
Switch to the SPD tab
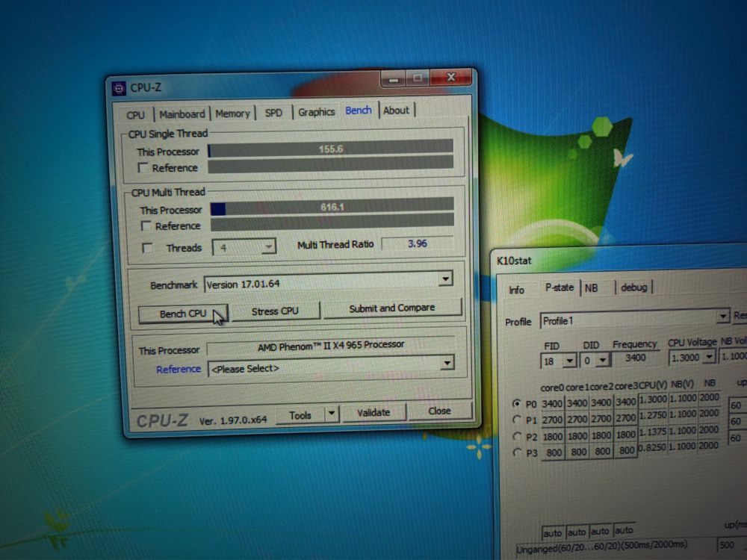[273, 113]
